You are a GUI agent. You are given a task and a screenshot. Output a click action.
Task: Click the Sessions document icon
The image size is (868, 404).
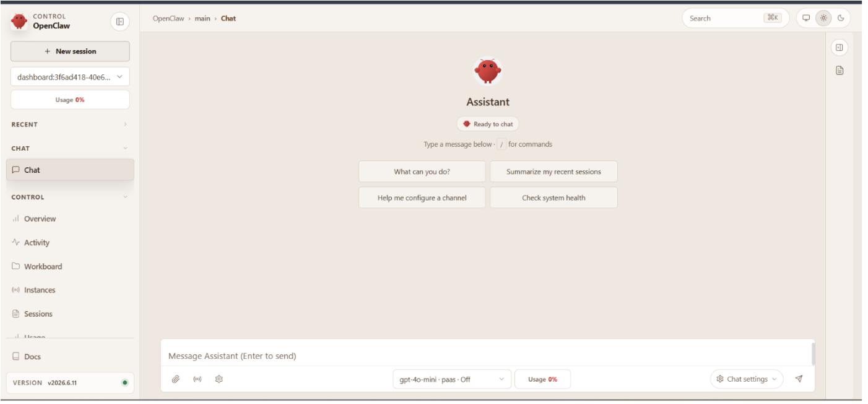point(16,314)
